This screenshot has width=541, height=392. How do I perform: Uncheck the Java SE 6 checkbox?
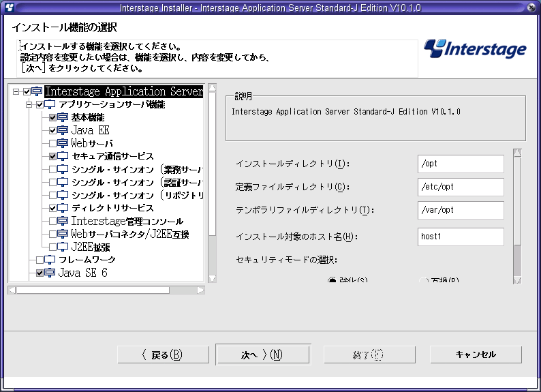pos(40,273)
